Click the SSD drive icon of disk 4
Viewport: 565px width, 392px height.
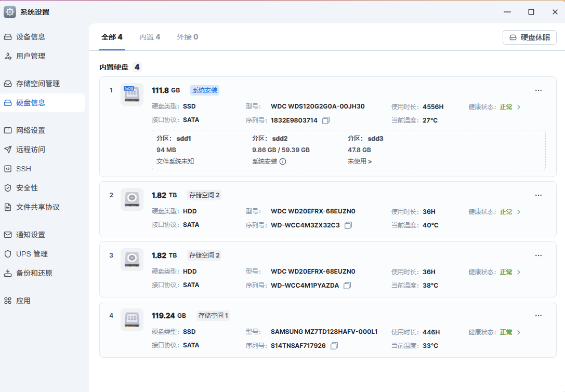pos(132,320)
